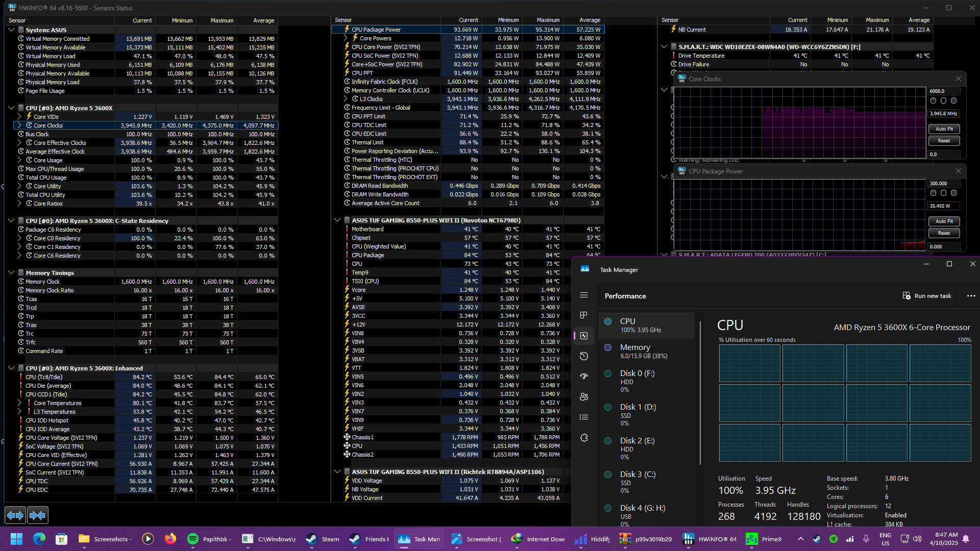
Task: Expand the Core Temperatures row
Action: 19,403
